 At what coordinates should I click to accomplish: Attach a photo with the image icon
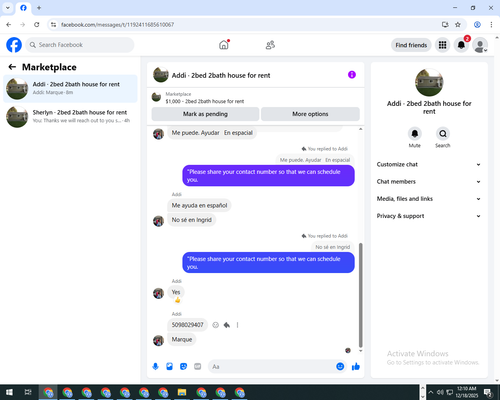coord(169,367)
